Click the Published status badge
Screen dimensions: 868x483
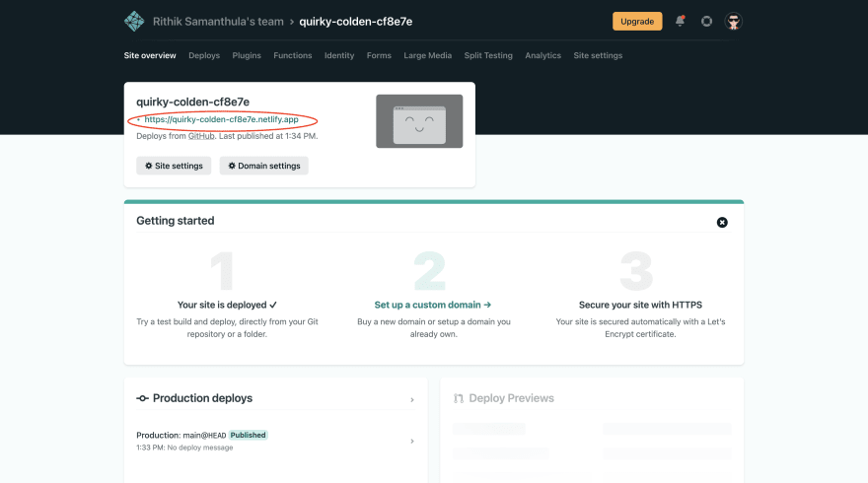[x=248, y=435]
